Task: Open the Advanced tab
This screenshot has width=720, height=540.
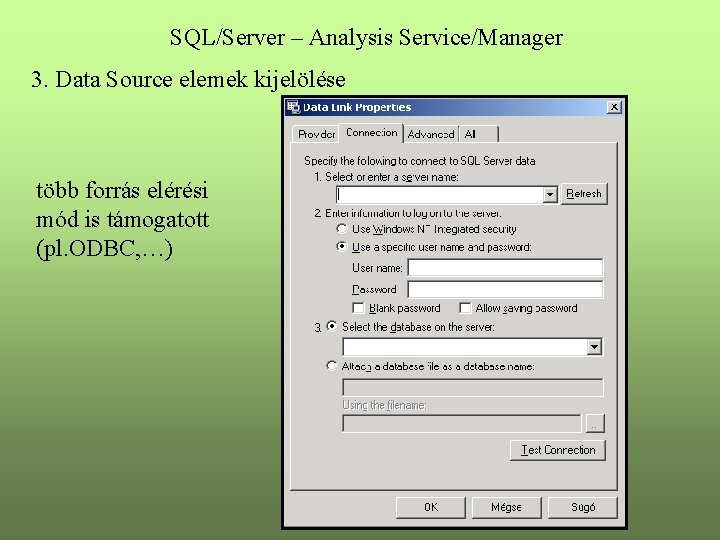Action: (x=431, y=134)
